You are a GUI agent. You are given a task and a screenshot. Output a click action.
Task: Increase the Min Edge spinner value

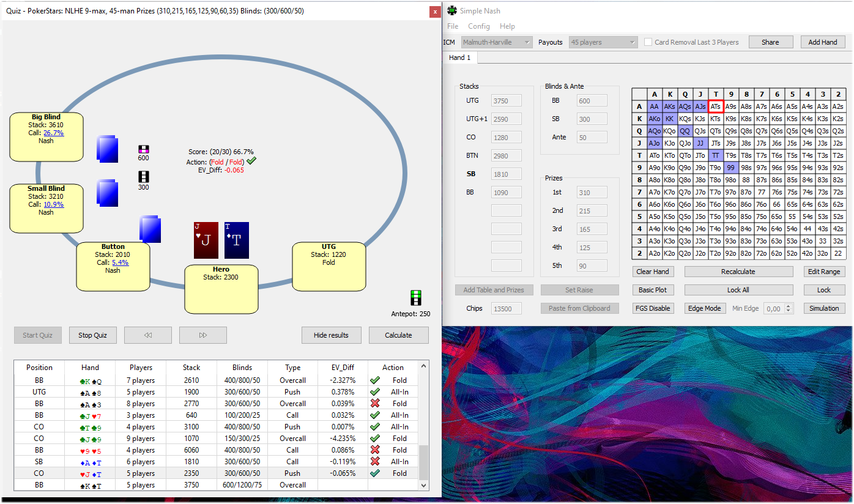coord(789,306)
